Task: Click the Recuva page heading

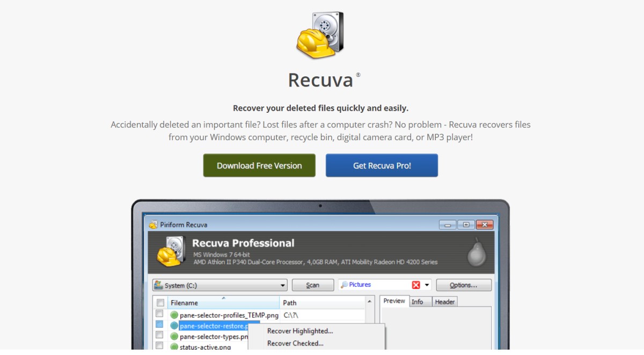Action: tap(320, 79)
